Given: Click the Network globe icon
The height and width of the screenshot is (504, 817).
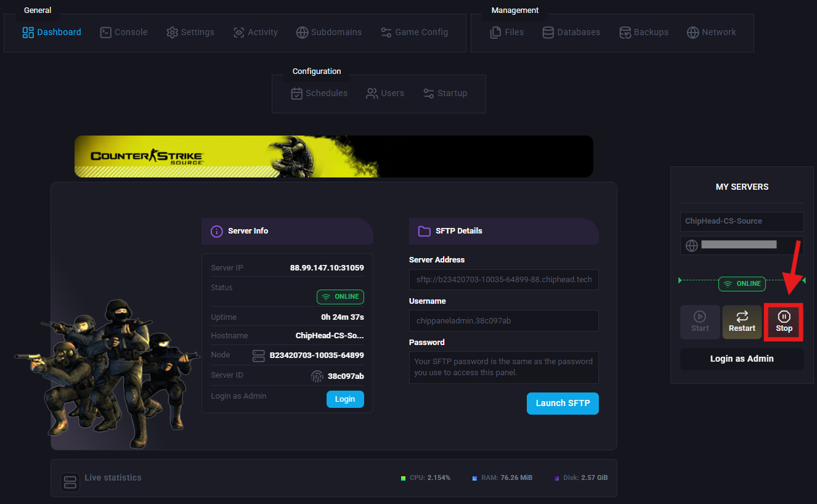Looking at the screenshot, I should click(693, 32).
